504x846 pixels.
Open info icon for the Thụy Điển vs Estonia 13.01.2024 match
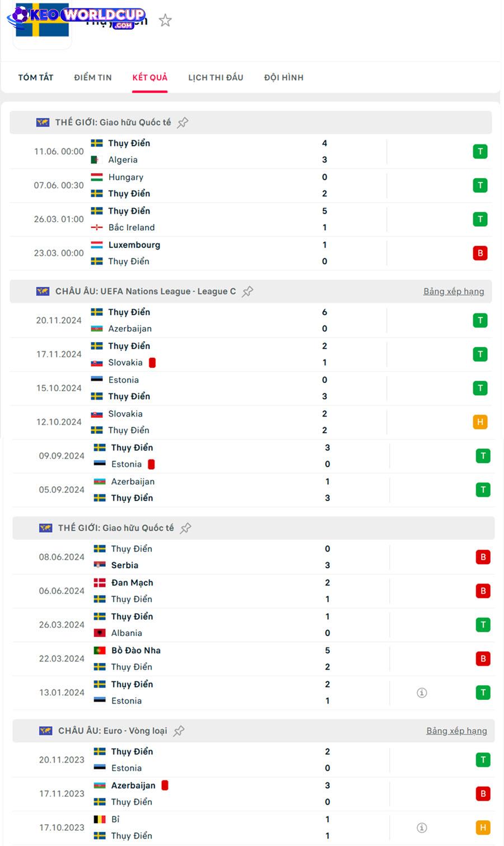(x=422, y=693)
